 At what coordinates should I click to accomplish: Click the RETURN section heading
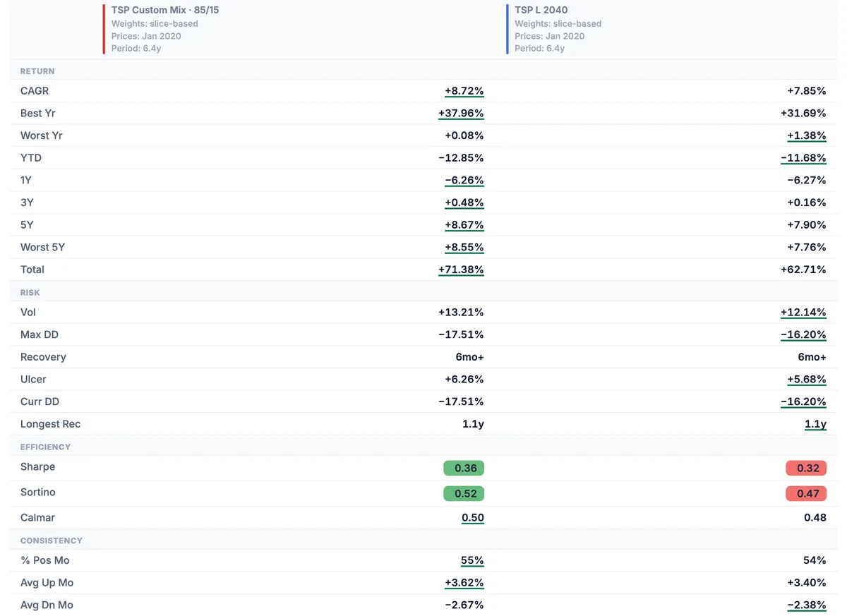coord(37,71)
